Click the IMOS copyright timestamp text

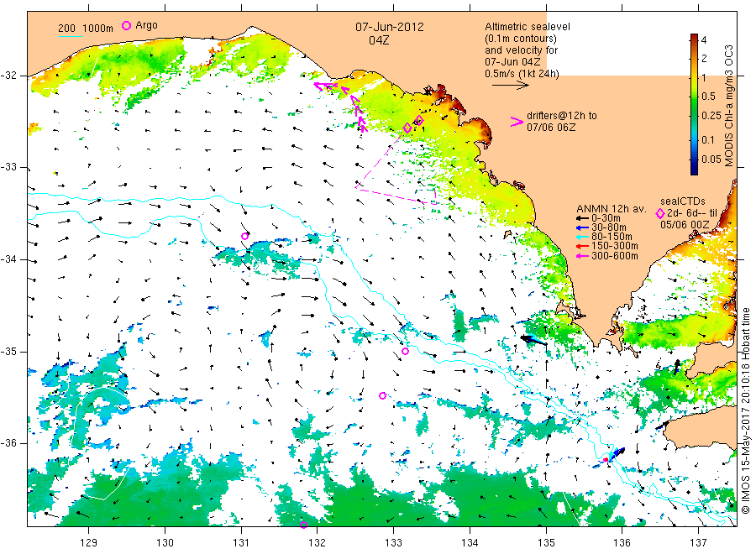(x=746, y=411)
